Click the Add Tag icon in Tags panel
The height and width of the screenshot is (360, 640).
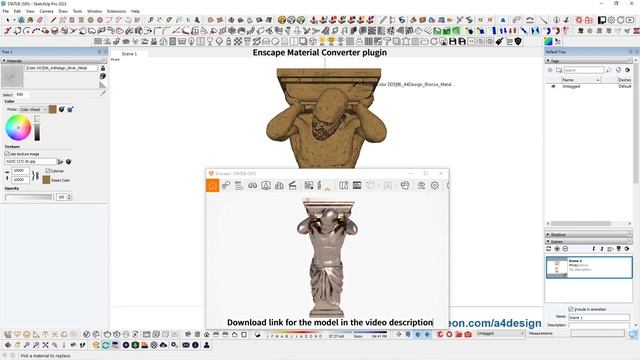pos(550,70)
